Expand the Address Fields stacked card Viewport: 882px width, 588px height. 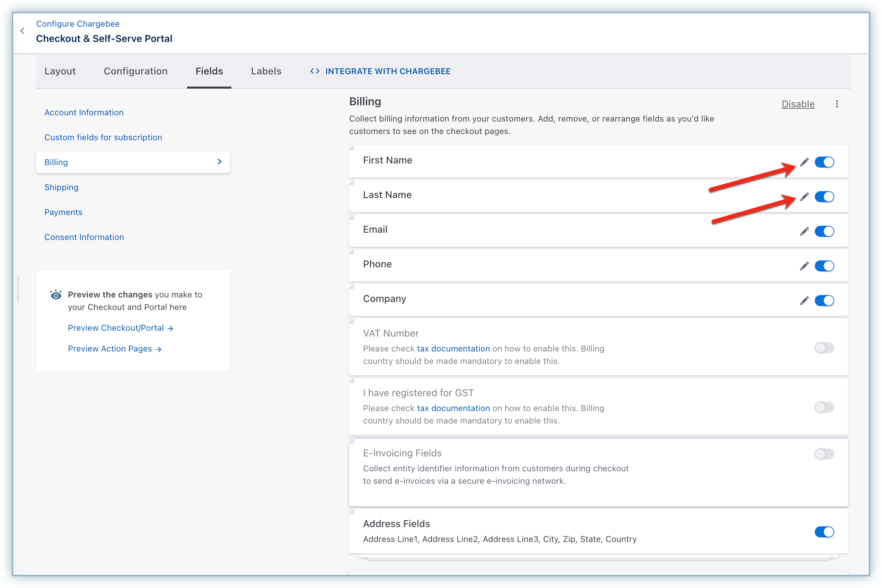click(598, 531)
